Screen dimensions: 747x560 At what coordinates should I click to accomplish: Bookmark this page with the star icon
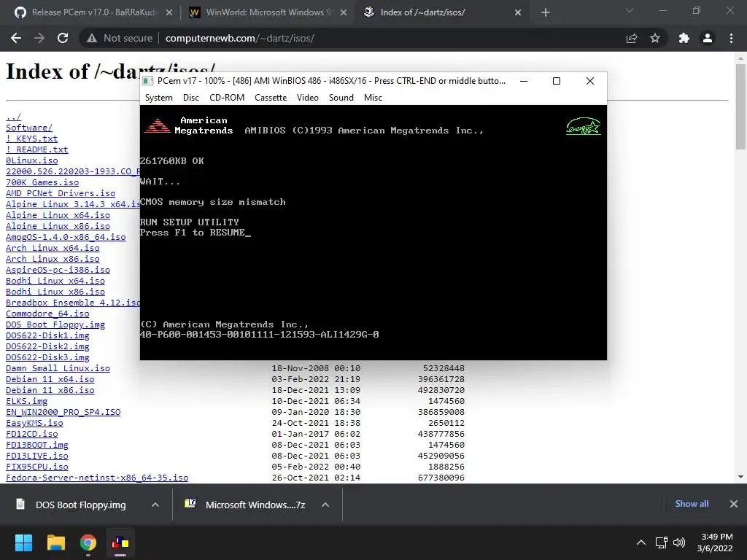[655, 38]
